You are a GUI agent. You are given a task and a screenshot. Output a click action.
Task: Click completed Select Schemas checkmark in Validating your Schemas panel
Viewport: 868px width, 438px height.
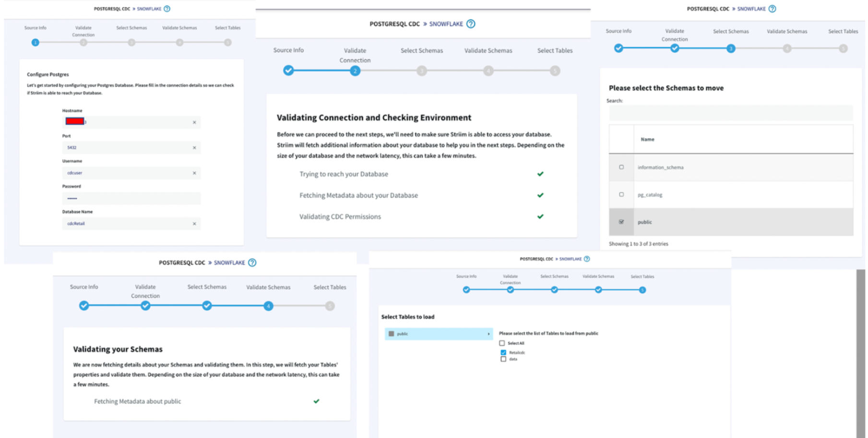(x=207, y=306)
